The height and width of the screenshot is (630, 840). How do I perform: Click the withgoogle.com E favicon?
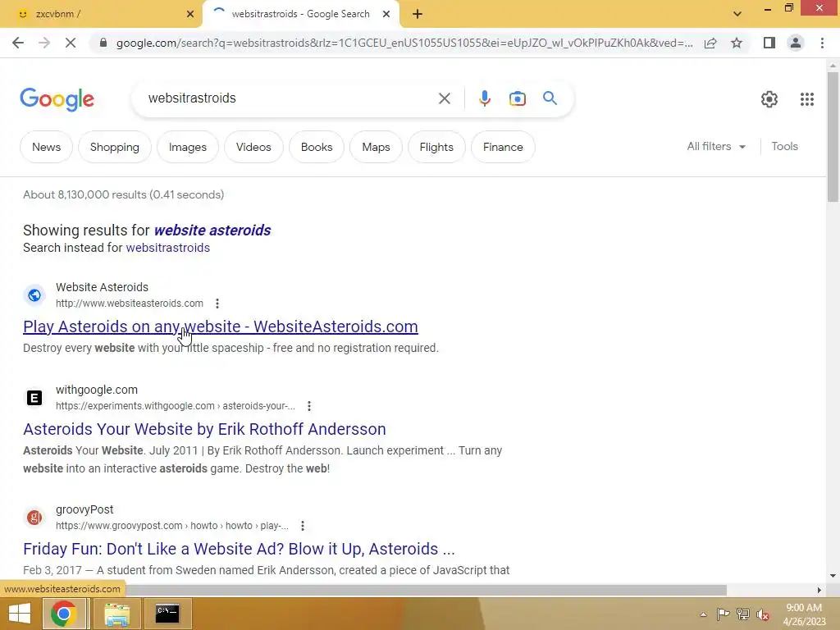pos(34,398)
